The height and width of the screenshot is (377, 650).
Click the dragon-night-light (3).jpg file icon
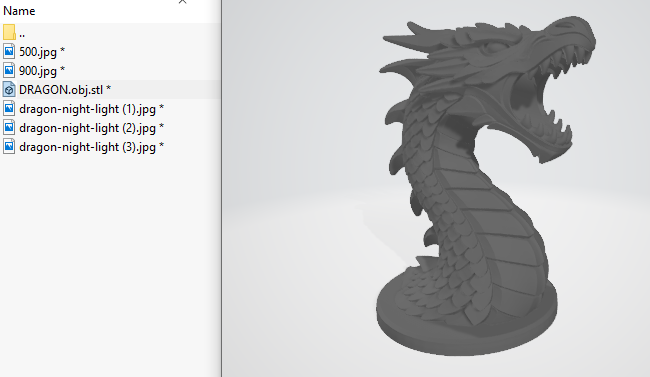[x=9, y=147]
